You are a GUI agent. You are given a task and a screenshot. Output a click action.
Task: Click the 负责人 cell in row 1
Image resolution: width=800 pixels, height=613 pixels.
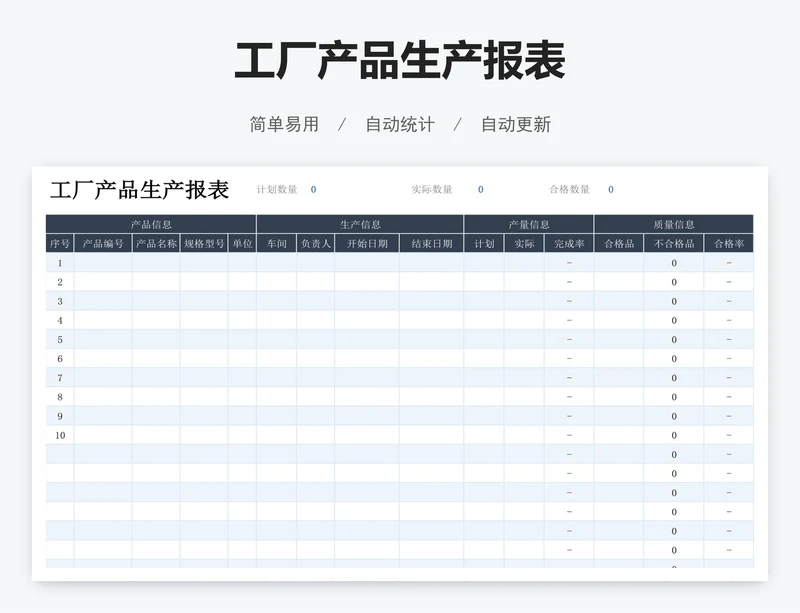[x=316, y=263]
